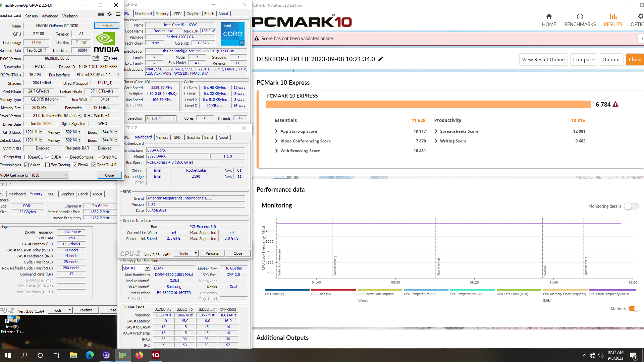Image resolution: width=644 pixels, height=362 pixels.
Task: Click the Compare button in PCMark
Action: click(584, 60)
